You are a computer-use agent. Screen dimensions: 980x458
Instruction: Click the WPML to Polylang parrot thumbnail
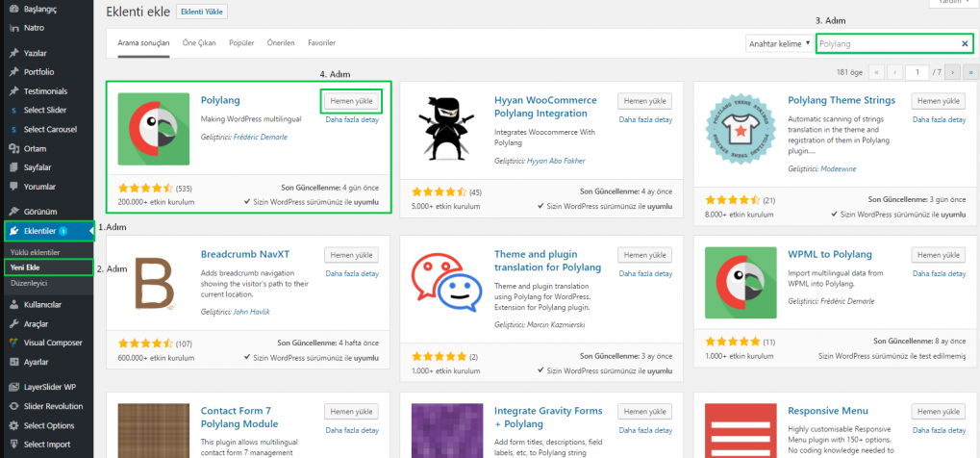tap(741, 283)
